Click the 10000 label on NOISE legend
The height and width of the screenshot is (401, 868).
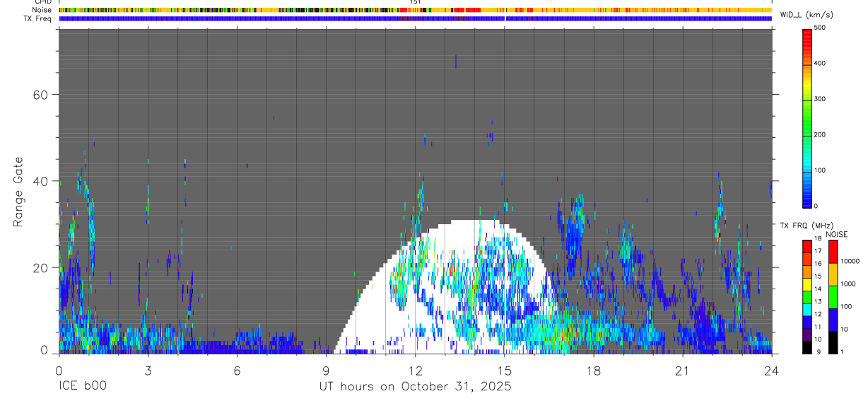850,261
